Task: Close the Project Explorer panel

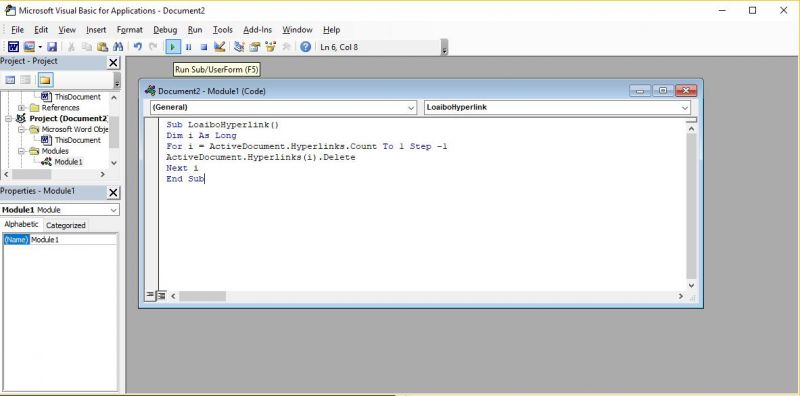Action: pos(113,63)
